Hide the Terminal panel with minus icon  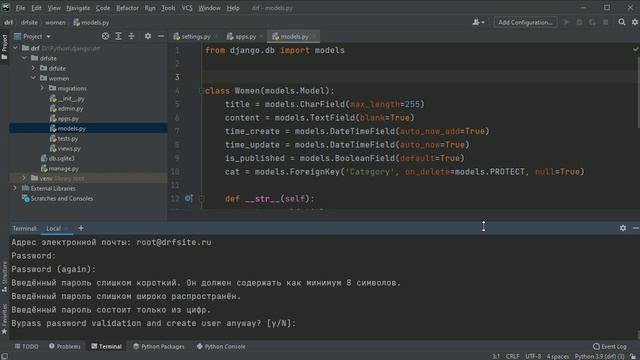636,228
